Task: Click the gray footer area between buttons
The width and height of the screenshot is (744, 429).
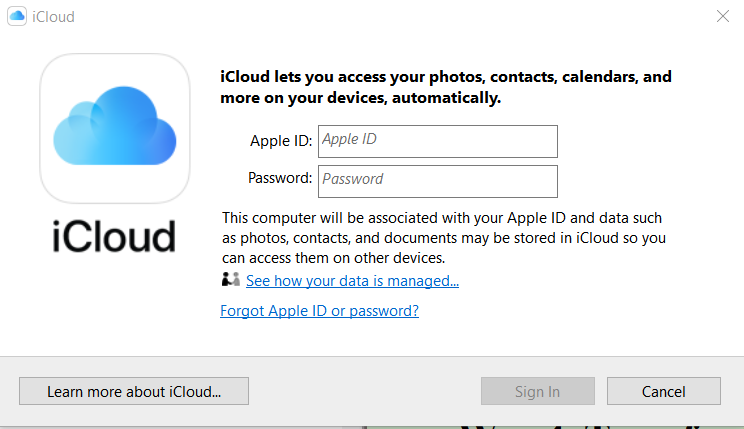Action: click(x=364, y=390)
